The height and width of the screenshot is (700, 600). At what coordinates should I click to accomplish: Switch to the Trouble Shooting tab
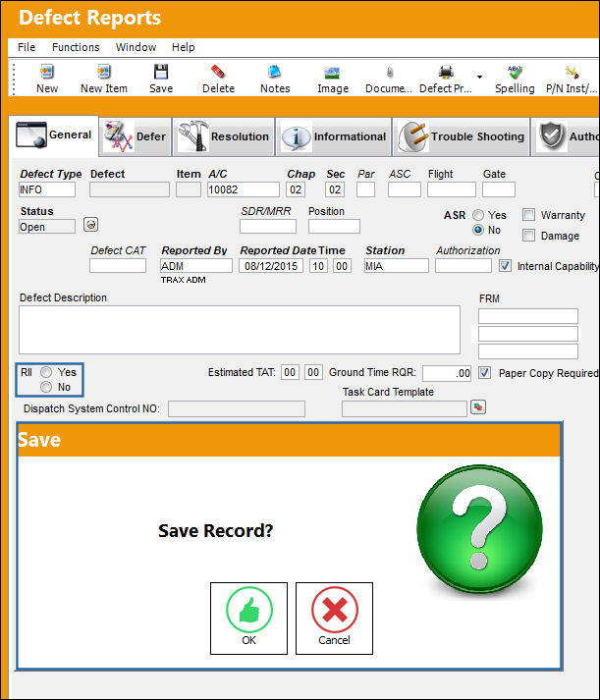click(462, 136)
